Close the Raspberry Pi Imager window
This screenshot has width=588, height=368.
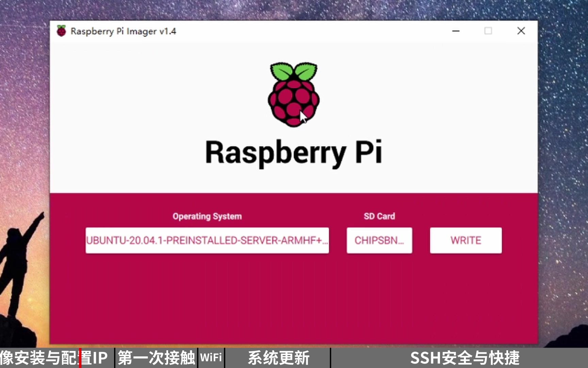521,31
